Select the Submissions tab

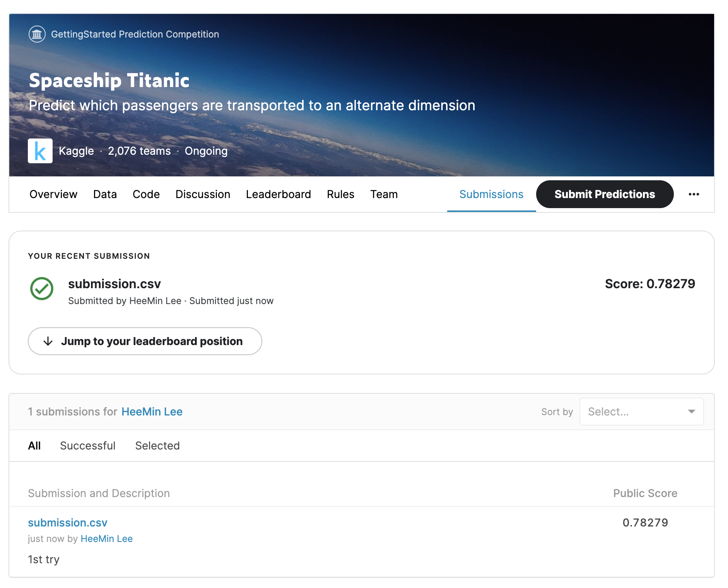(x=491, y=194)
